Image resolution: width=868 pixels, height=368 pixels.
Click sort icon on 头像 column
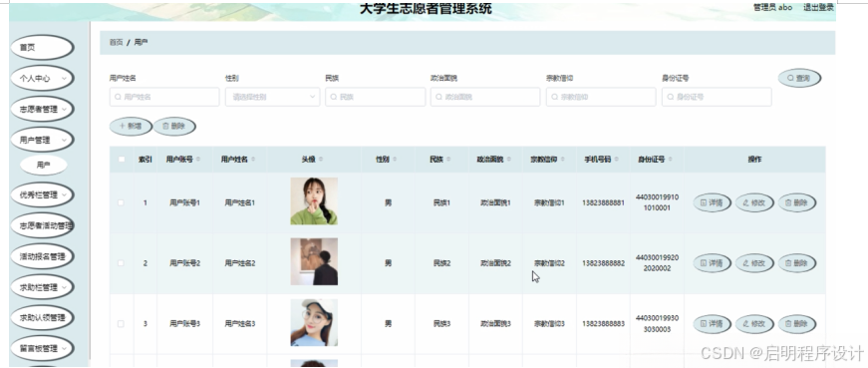[x=321, y=159]
